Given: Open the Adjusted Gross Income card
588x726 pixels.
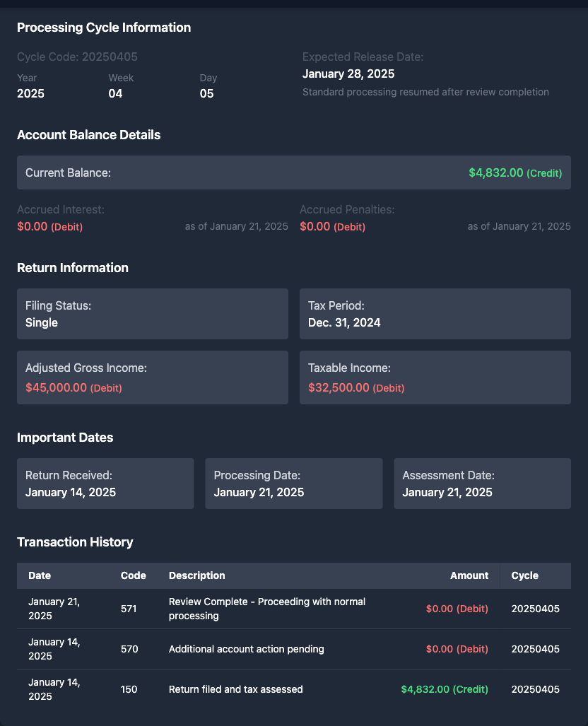Looking at the screenshot, I should (152, 377).
